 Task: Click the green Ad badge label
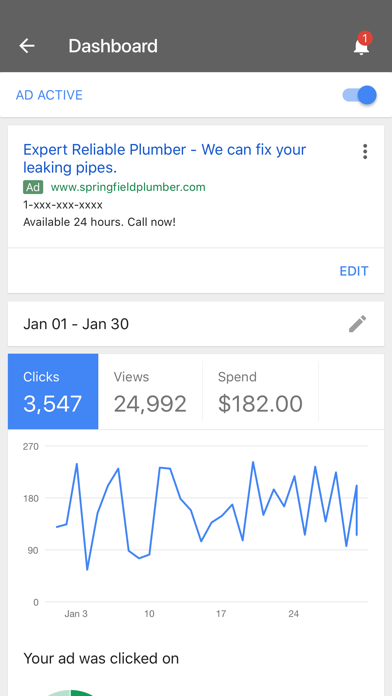pos(33,187)
